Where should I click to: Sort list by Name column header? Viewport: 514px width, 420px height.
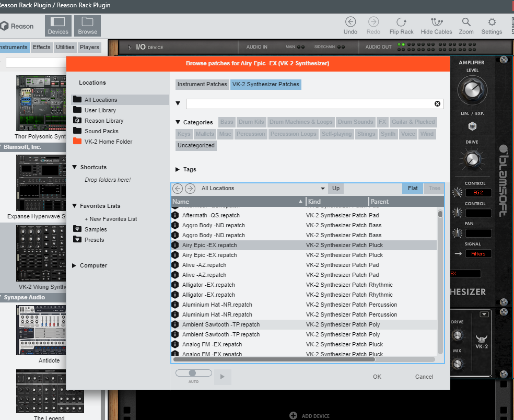click(238, 202)
